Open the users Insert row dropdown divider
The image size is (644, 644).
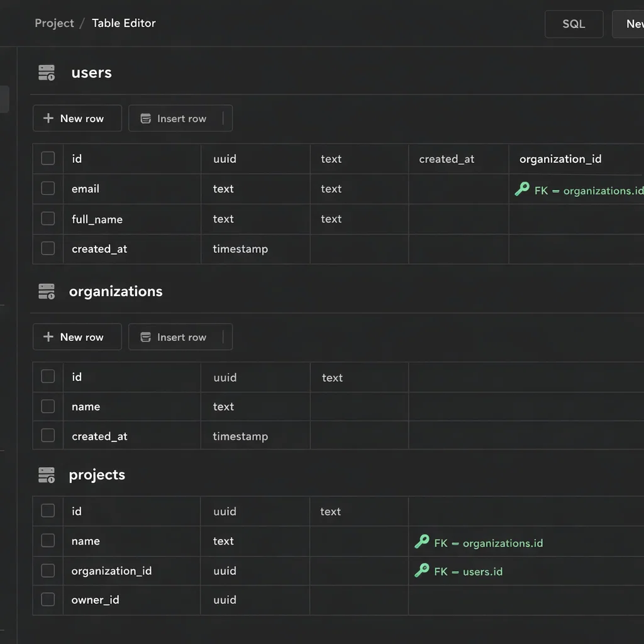(223, 118)
